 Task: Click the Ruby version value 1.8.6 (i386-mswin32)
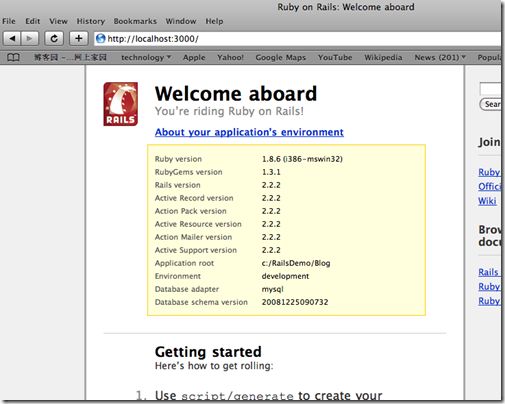(302, 159)
